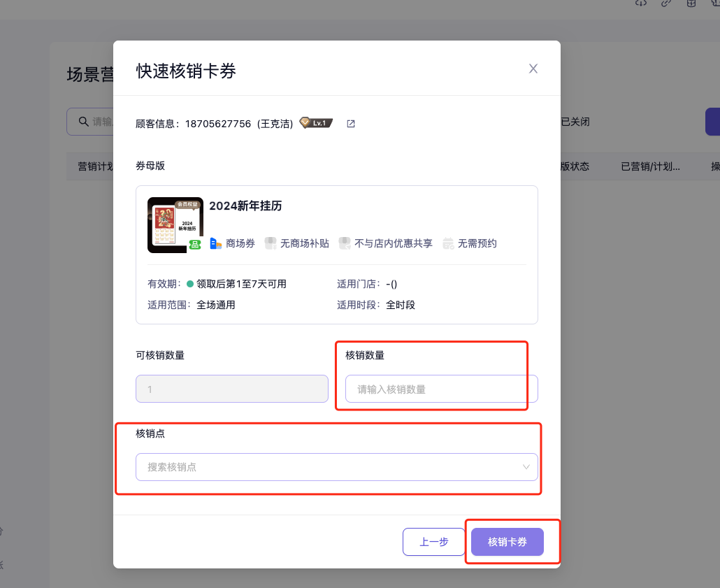Click the 不与店内优惠共享 icon
The width and height of the screenshot is (720, 588).
pos(345,243)
